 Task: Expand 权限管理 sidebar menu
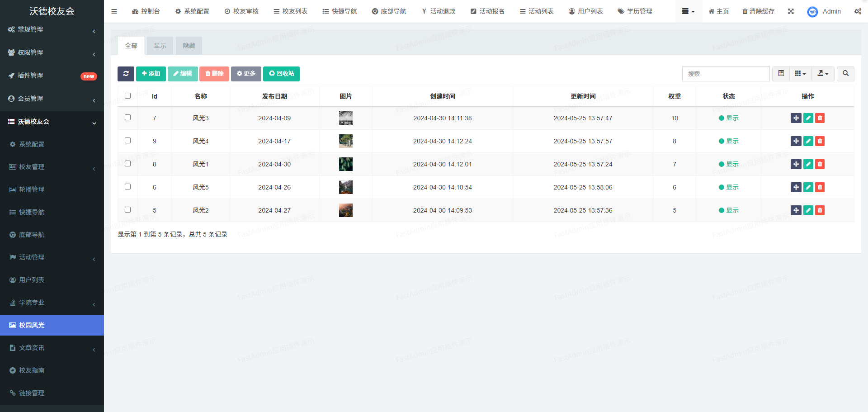coord(52,52)
